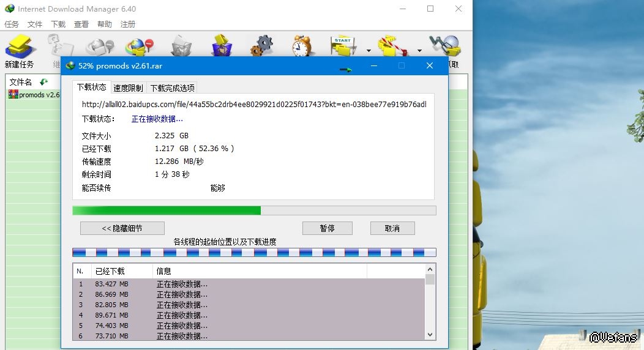The image size is (644, 350).
Task: Click the N. column header
Action: [83, 271]
